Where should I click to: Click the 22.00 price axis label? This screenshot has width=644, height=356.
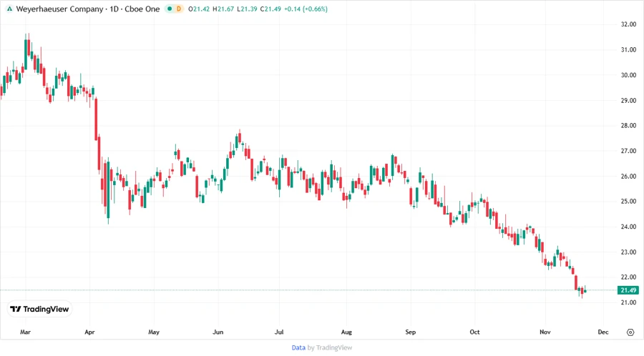(628, 277)
